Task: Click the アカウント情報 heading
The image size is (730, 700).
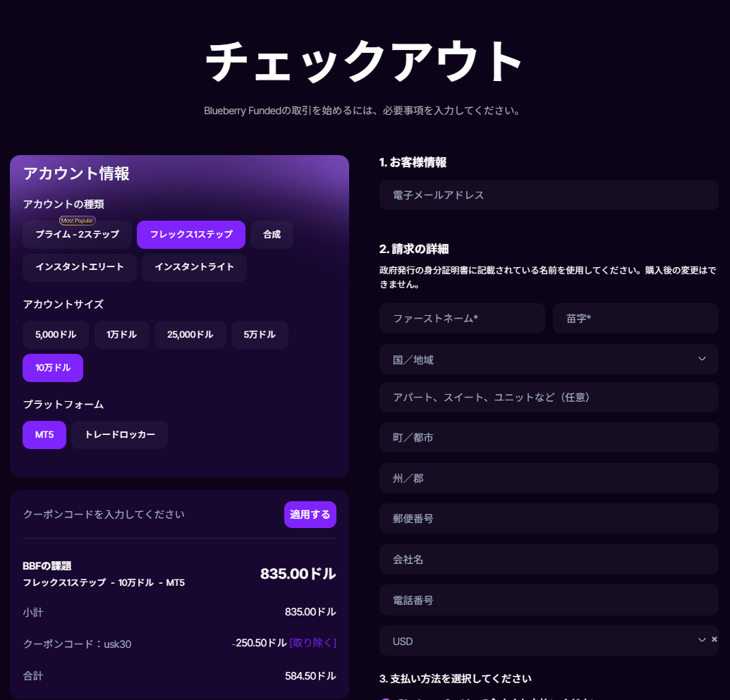Action: (76, 173)
